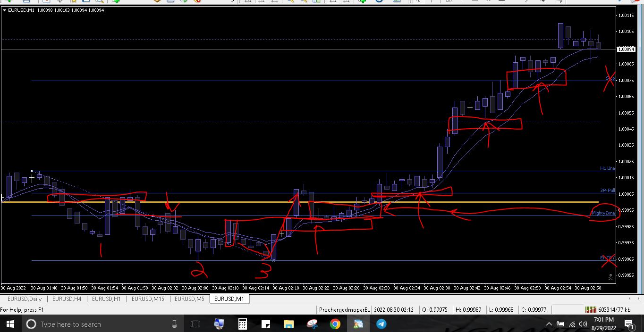Click the 30 Aug 02:18 time axis label
This screenshot has height=332, width=644.
286,288
